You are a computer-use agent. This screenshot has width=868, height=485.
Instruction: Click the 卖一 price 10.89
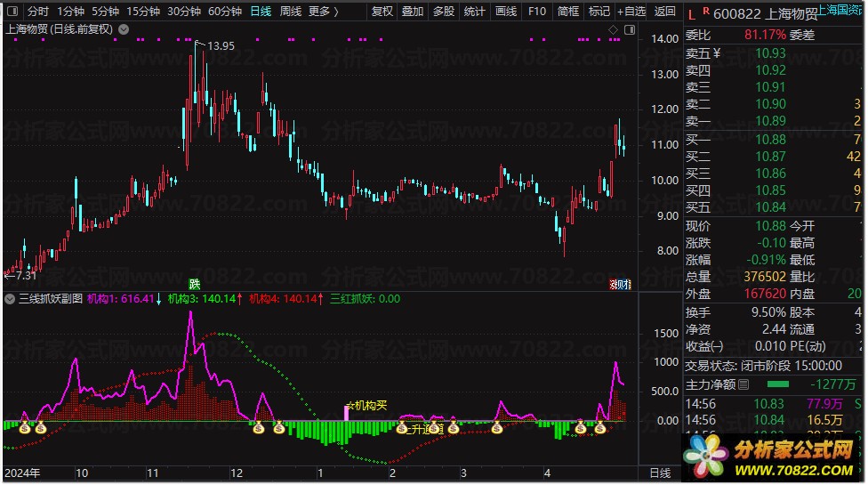(x=770, y=121)
